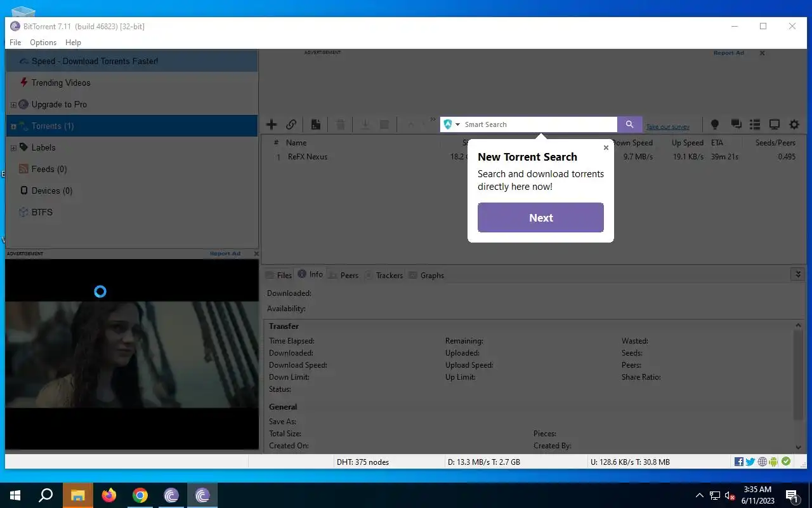Click the D: 13.3 MB/s download status
The width and height of the screenshot is (812, 508).
coord(484,462)
